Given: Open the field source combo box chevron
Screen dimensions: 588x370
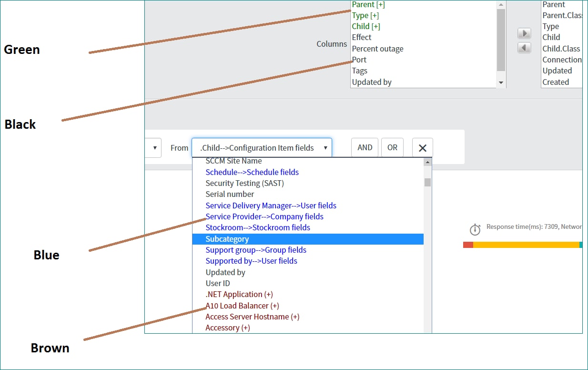Looking at the screenshot, I should coord(326,147).
